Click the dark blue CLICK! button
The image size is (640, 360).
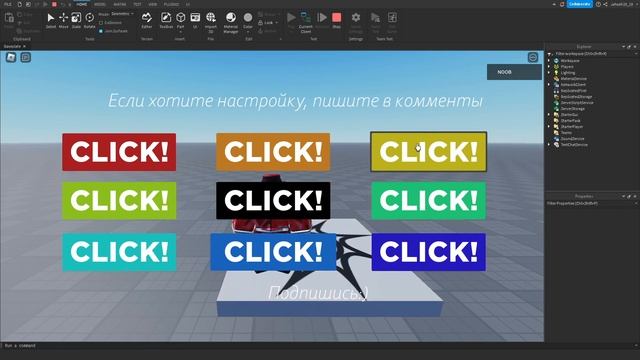click(429, 252)
